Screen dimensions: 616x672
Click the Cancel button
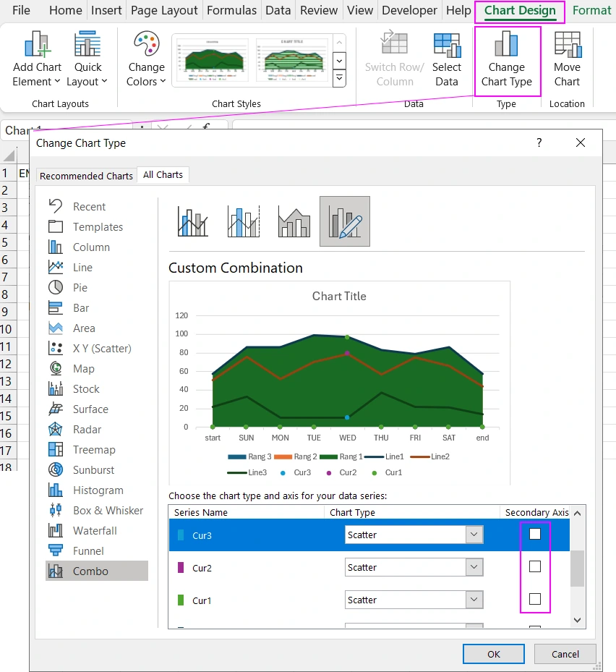(565, 654)
